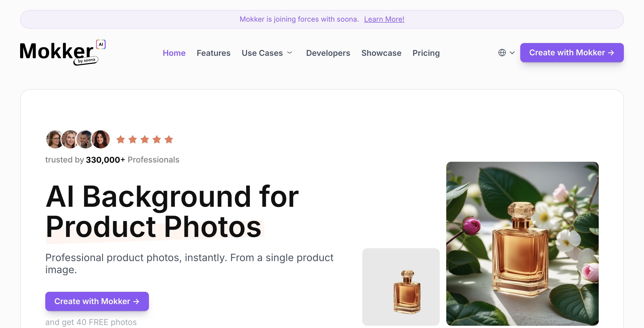The width and height of the screenshot is (644, 328).
Task: Click the third rating star
Action: [x=145, y=139]
